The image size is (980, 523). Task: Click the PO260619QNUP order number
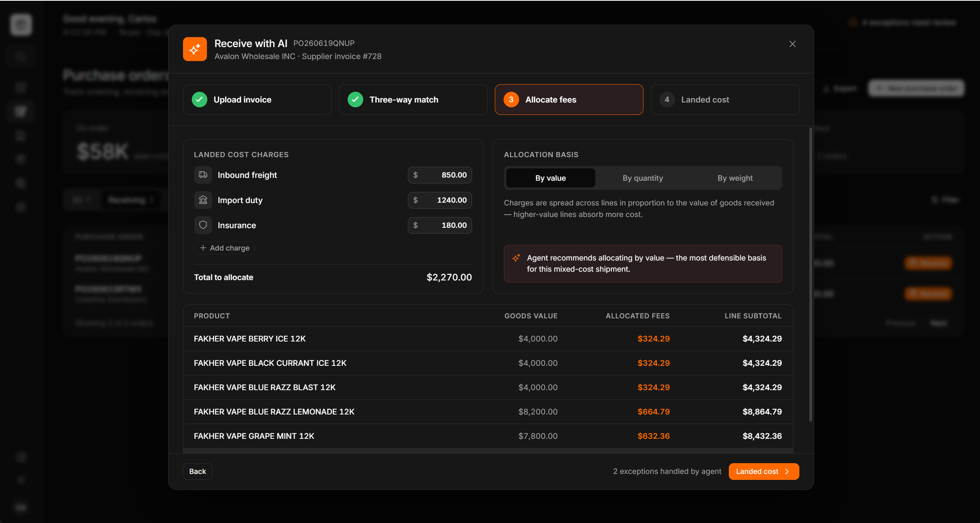[324, 43]
